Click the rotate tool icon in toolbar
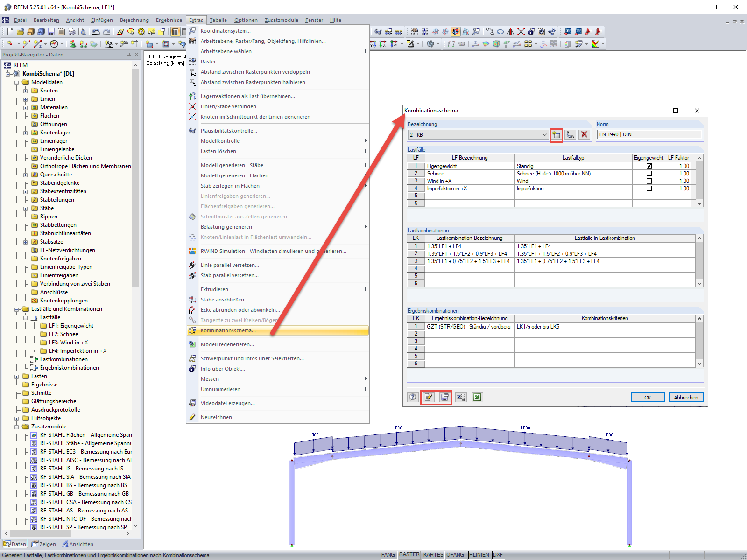 pyautogui.click(x=500, y=32)
